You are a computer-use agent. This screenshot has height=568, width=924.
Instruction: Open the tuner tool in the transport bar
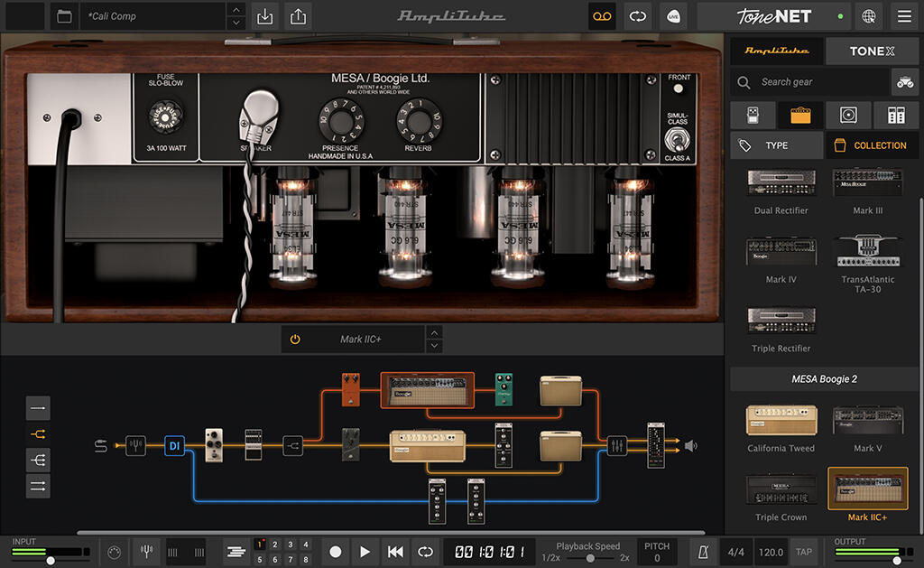pos(146,551)
